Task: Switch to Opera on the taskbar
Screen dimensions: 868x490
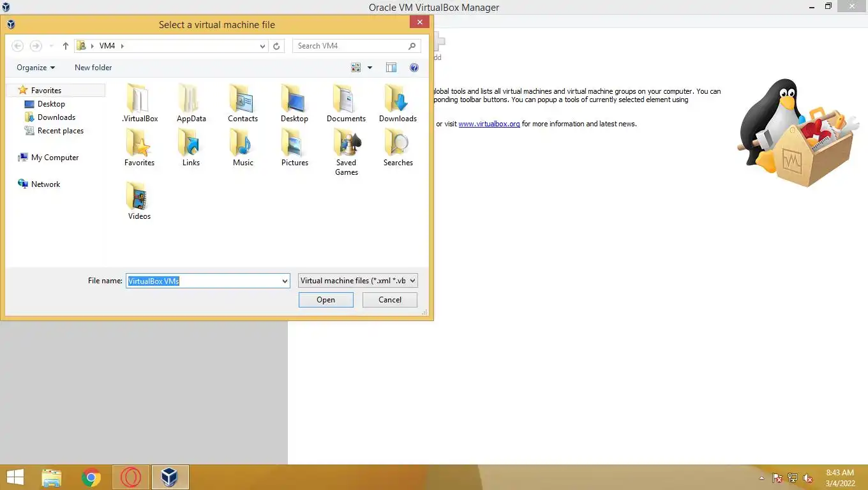Action: pos(131,477)
